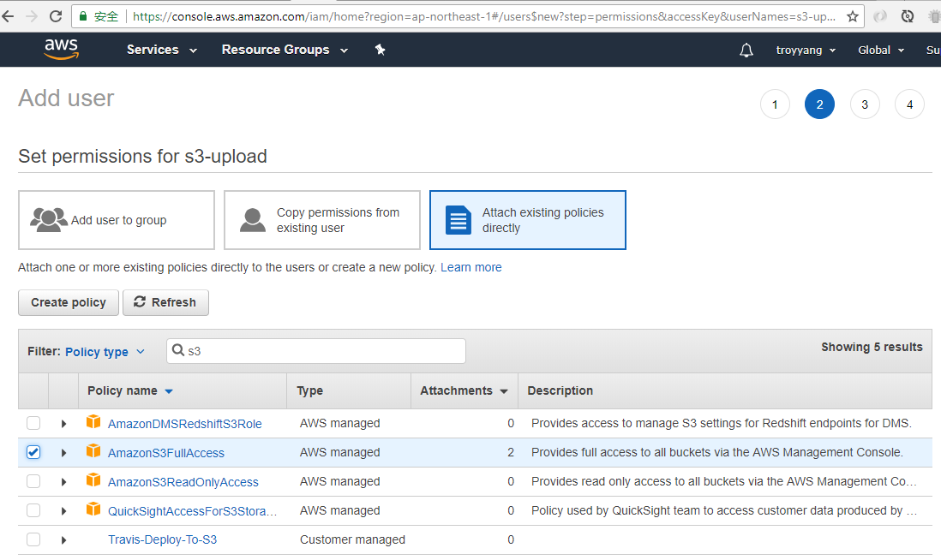Click the AWS logo home icon
941x560 pixels.
tap(61, 50)
